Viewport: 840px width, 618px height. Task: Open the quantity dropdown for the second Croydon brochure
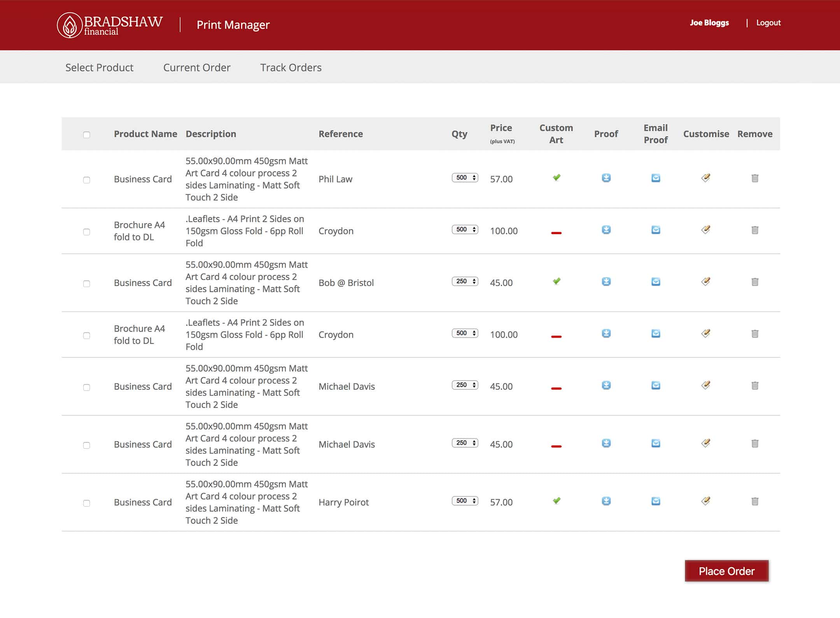click(465, 333)
